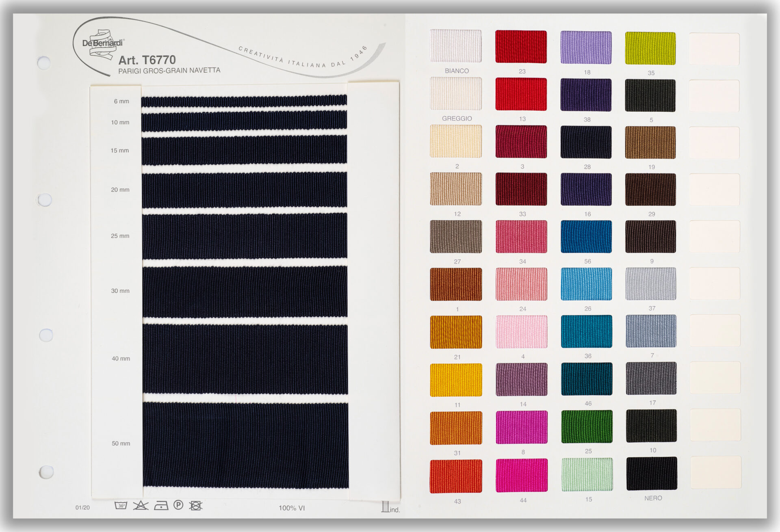Select the lilac swatch numbered 18

coord(586,48)
